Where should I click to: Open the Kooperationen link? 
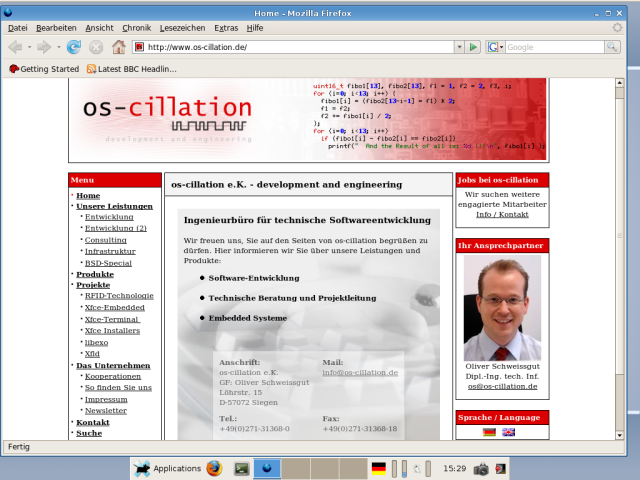113,376
